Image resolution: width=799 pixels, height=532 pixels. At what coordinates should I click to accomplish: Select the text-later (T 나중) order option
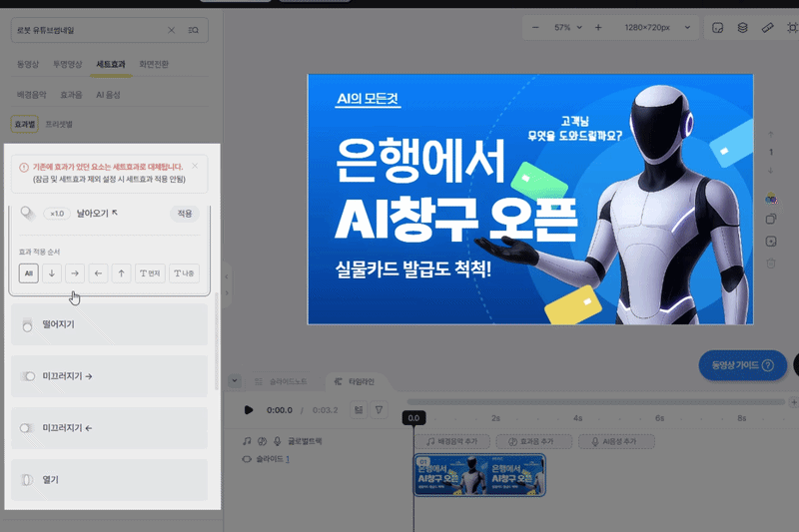coord(184,273)
